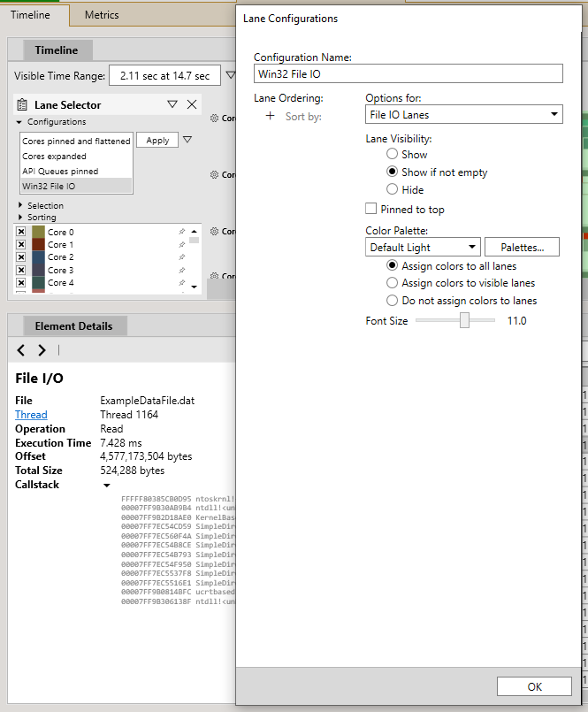This screenshot has height=712, width=588.
Task: Confirm Lane Configurations with OK
Action: [534, 686]
